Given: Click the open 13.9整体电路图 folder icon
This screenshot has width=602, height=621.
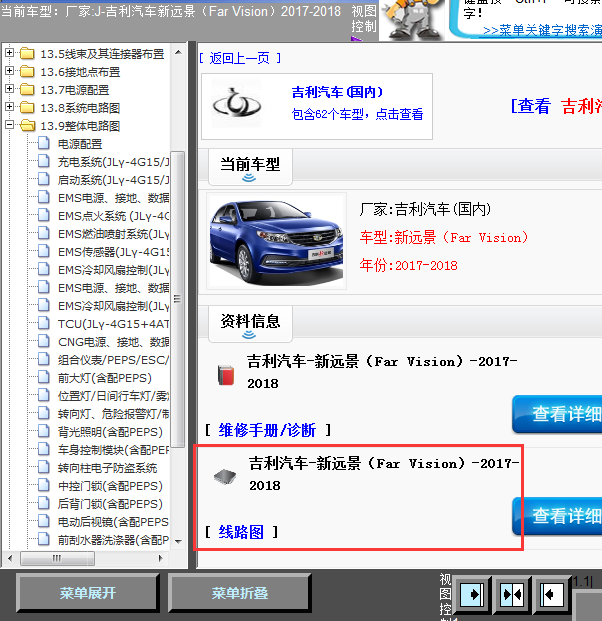Looking at the screenshot, I should coord(27,126).
